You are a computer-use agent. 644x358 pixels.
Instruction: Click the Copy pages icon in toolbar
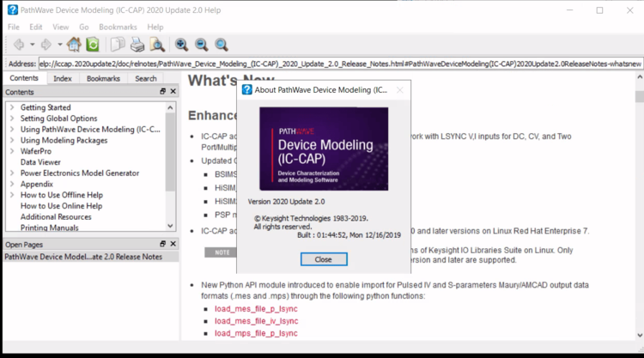pos(118,45)
